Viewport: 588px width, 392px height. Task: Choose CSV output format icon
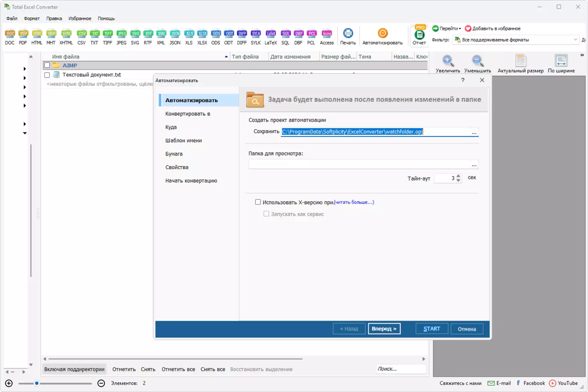tap(81, 37)
